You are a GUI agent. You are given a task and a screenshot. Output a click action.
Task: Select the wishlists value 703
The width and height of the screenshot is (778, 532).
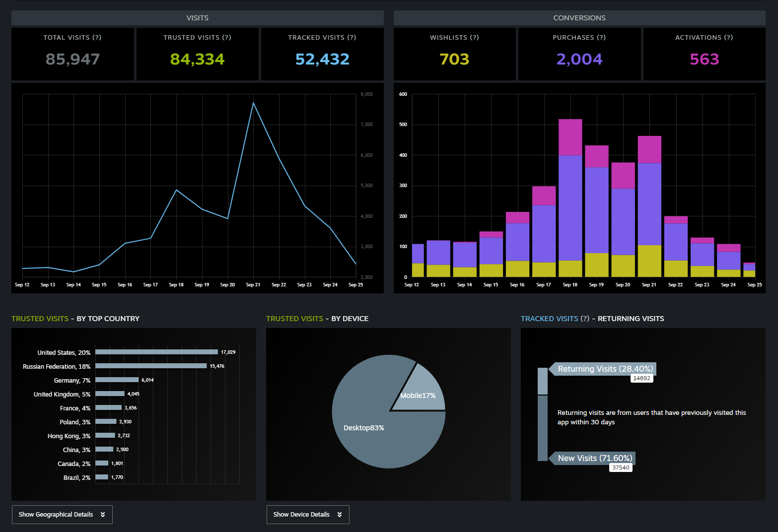(x=454, y=60)
